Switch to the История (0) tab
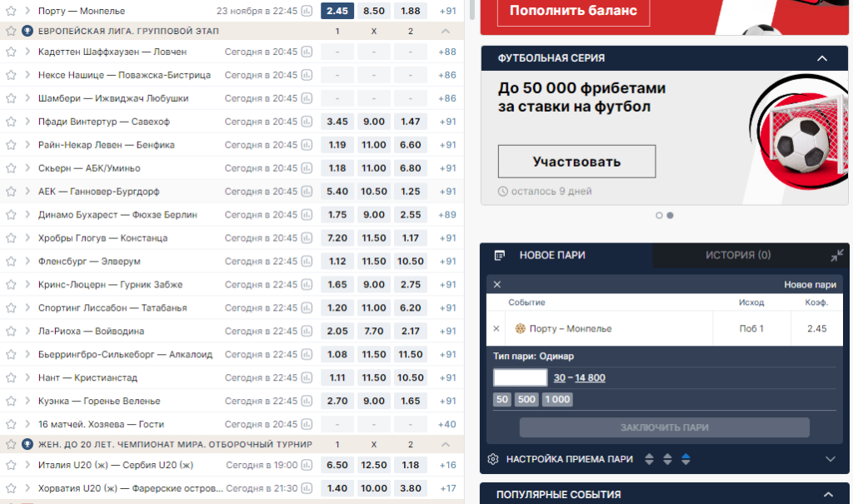Viewport: 853px width, 504px height. click(x=738, y=255)
